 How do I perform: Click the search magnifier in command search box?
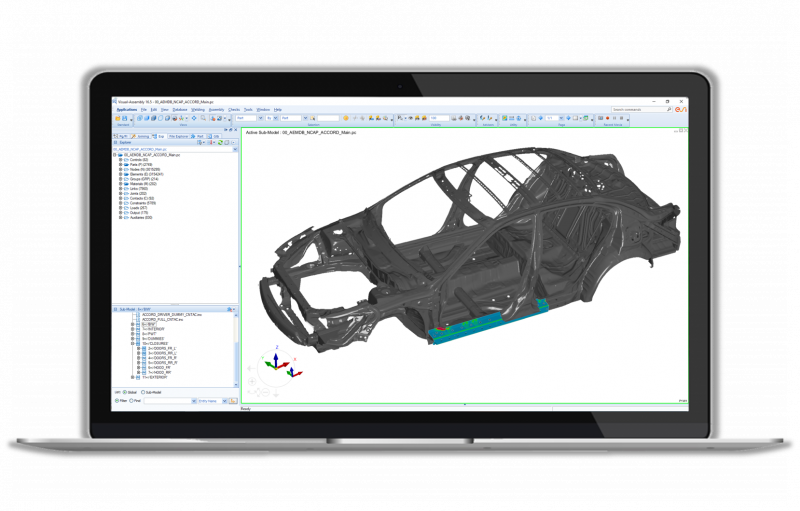coord(669,110)
